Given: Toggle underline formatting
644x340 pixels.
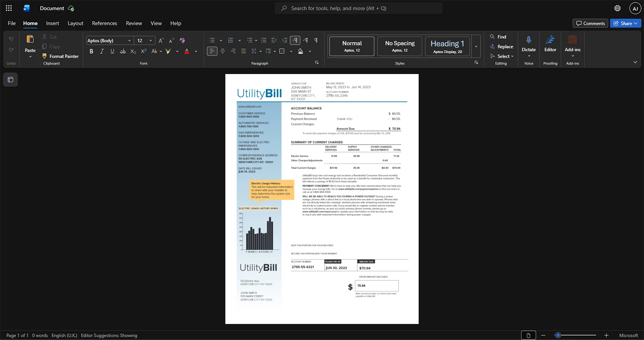Looking at the screenshot, I should [112, 51].
